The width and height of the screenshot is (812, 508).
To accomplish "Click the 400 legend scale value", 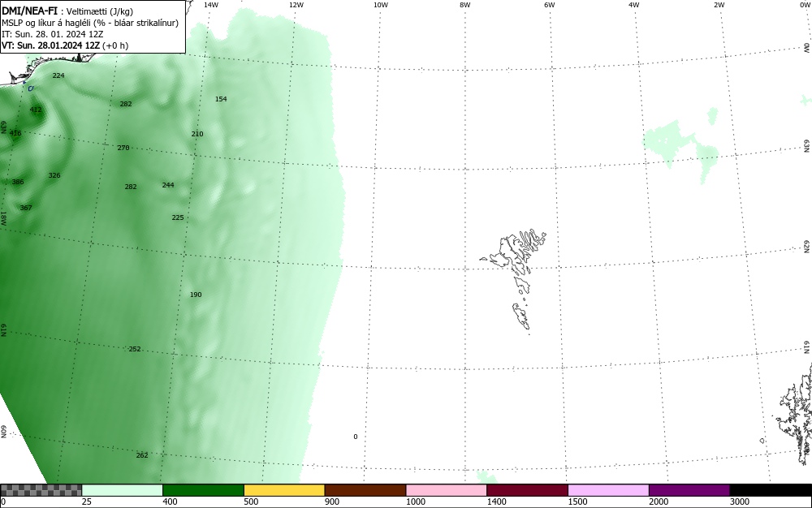I will 170,502.
